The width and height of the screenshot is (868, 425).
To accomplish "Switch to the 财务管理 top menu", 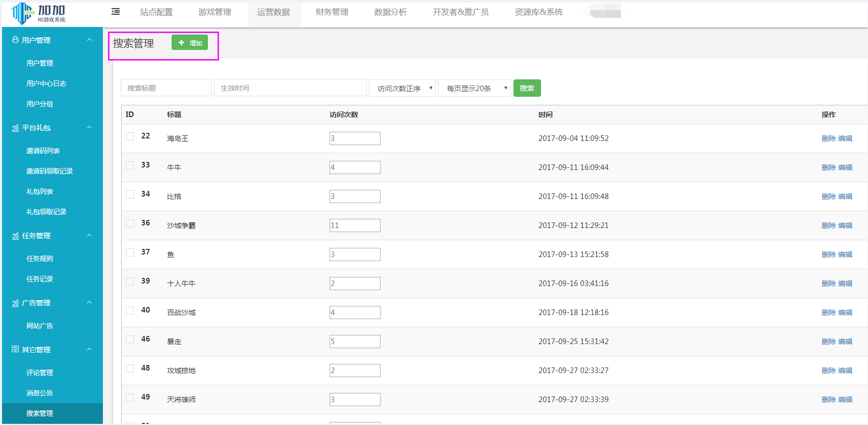I will [x=332, y=12].
